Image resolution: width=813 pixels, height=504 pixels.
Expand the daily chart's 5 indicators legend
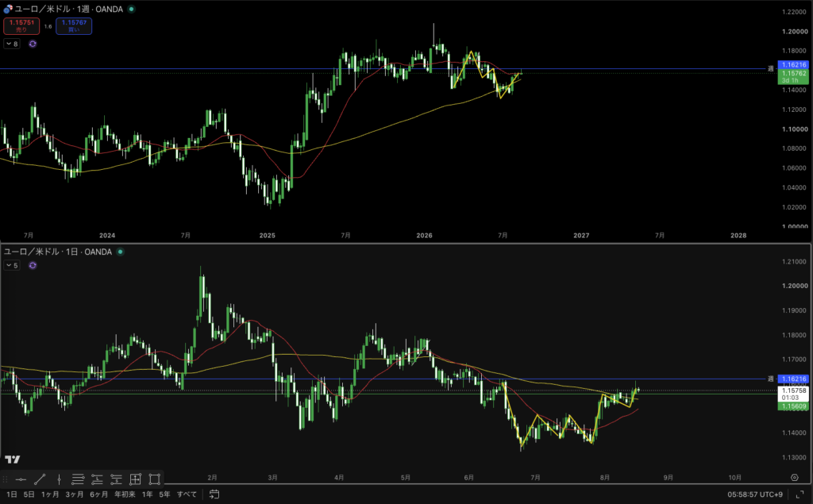pyautogui.click(x=12, y=265)
